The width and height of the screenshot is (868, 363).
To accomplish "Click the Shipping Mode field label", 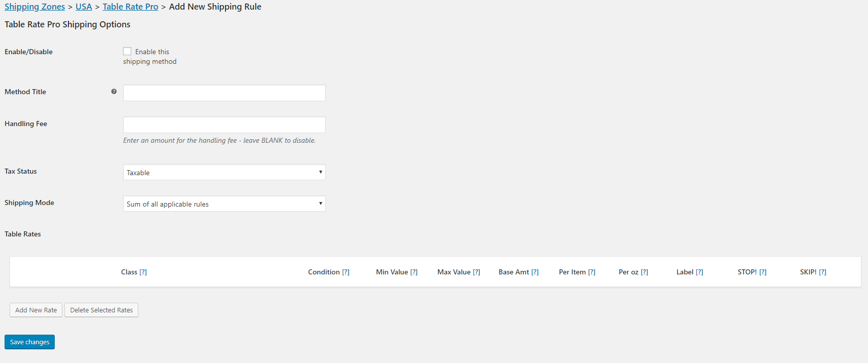I will tap(29, 203).
